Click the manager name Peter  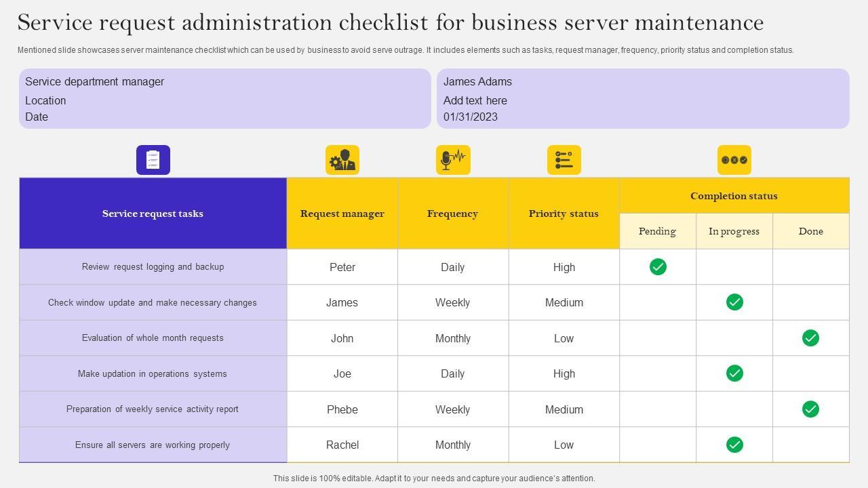pyautogui.click(x=342, y=267)
